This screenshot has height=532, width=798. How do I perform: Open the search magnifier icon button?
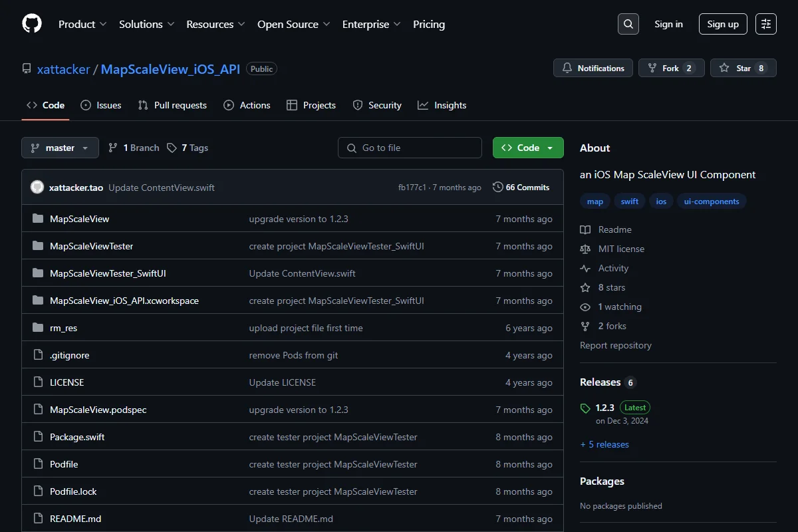click(x=628, y=24)
